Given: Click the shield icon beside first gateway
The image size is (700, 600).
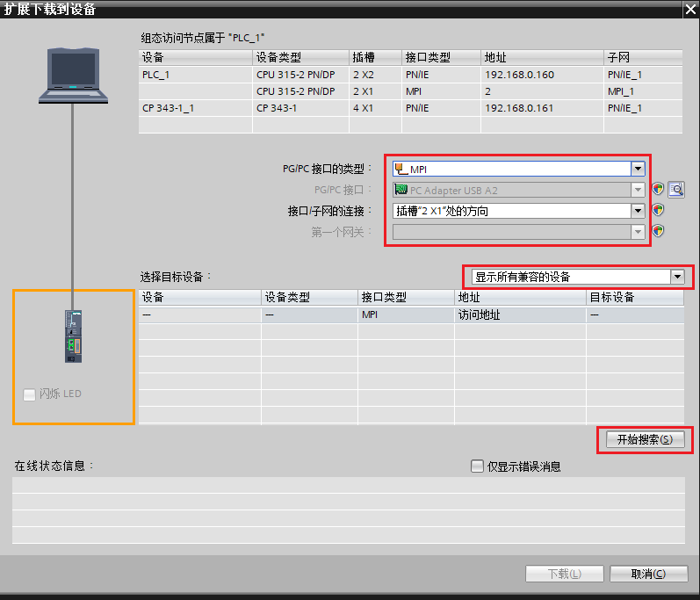Looking at the screenshot, I should 658,231.
